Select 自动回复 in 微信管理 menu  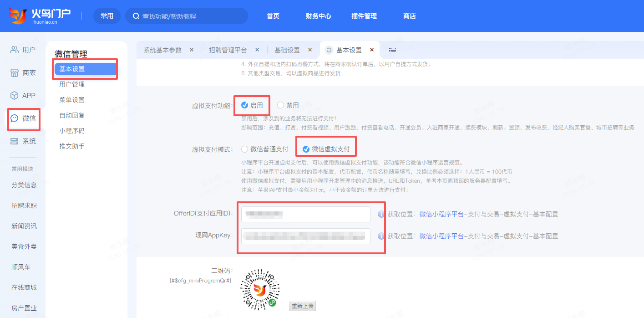click(x=72, y=115)
